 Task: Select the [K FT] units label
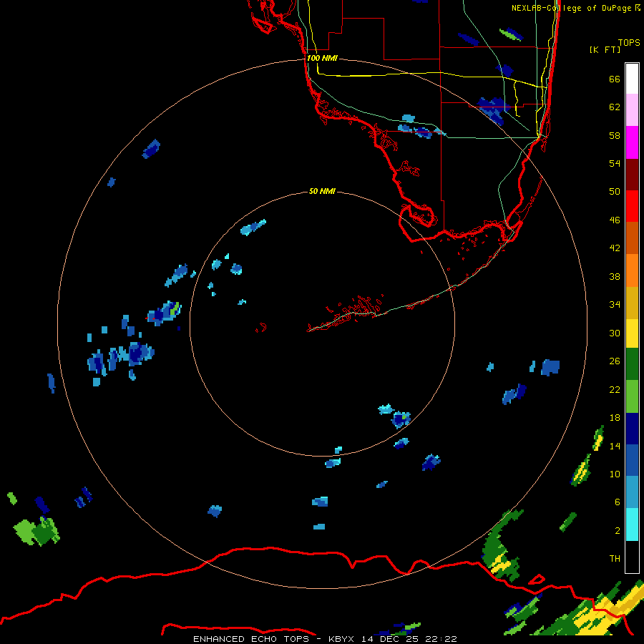click(605, 49)
